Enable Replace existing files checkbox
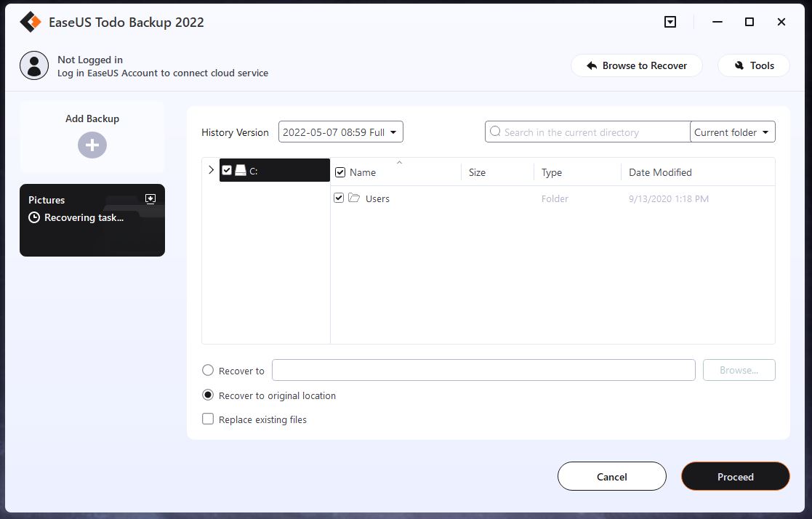The width and height of the screenshot is (812, 519). [208, 419]
